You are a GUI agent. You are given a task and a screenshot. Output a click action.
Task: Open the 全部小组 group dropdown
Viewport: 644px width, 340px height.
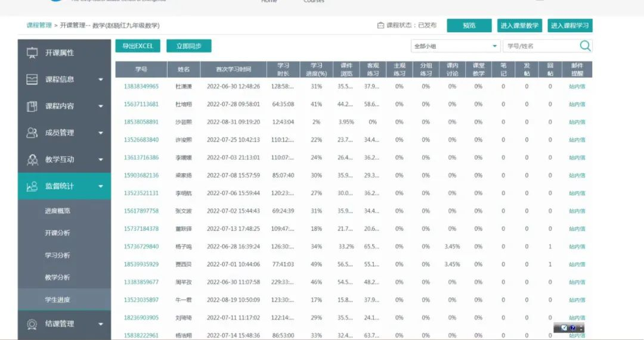[x=456, y=46]
